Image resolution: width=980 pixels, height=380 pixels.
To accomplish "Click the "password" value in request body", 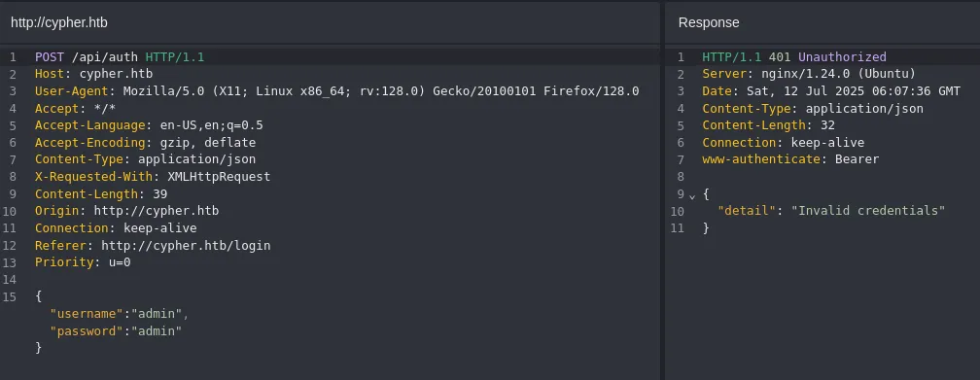I will pos(157,330).
